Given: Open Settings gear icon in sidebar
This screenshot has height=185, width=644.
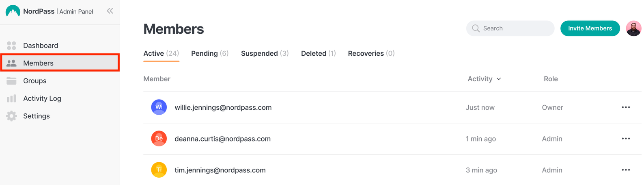Looking at the screenshot, I should [11, 116].
